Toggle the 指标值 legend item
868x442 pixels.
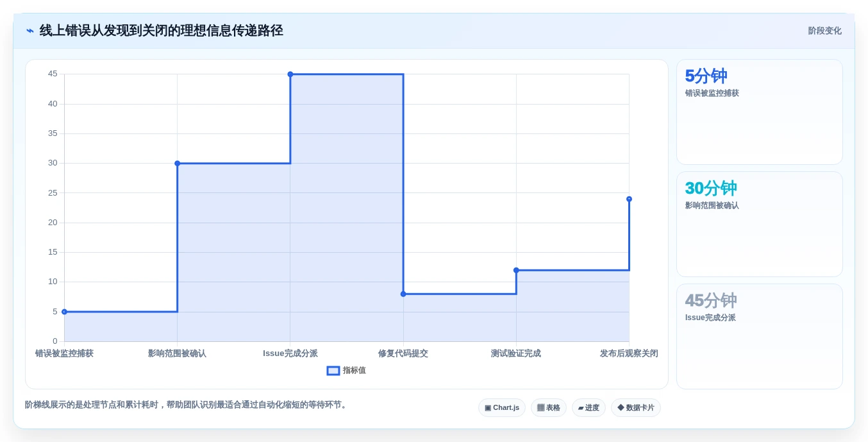(x=346, y=371)
